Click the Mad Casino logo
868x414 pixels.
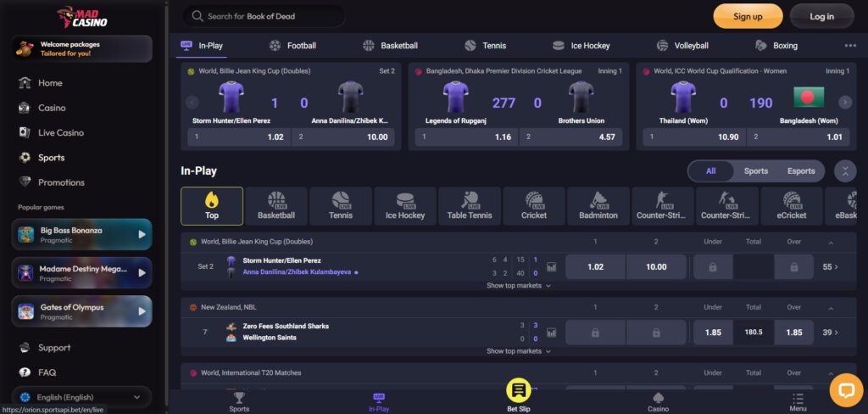point(82,17)
